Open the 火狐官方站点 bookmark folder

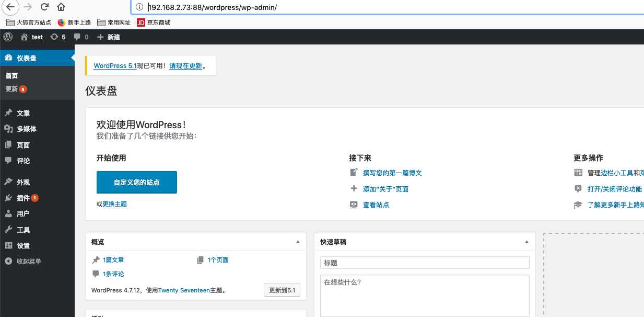pos(29,22)
